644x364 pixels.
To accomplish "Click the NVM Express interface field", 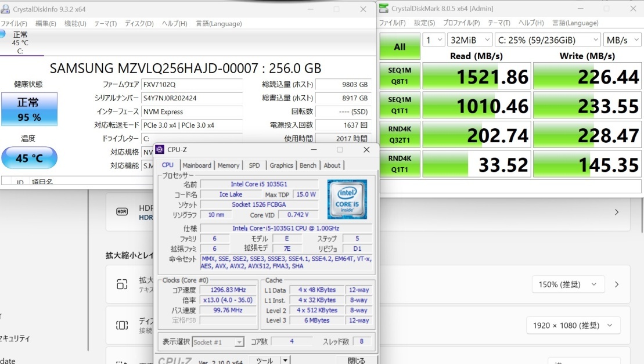I will tap(192, 111).
